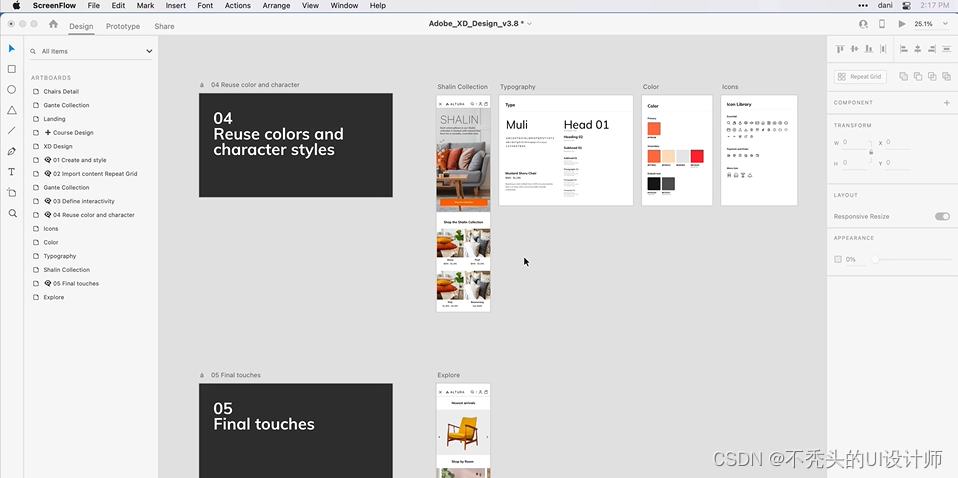Select Landing artboard in layers list

click(54, 119)
